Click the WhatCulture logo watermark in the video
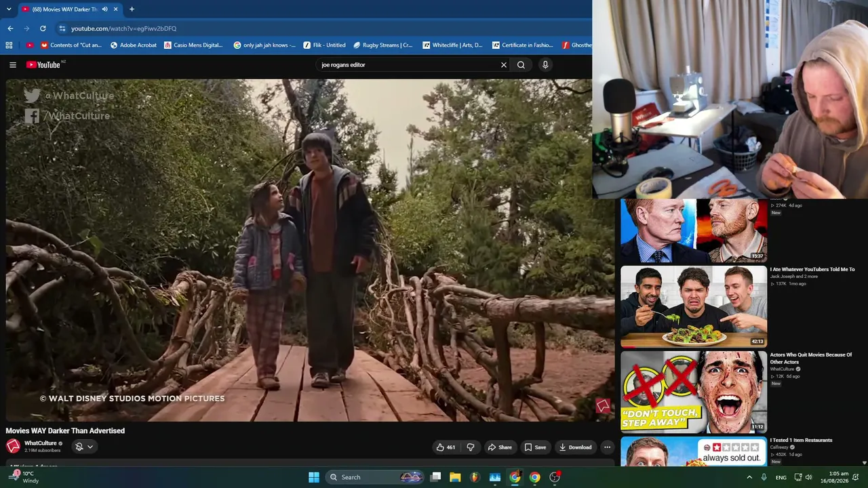Image resolution: width=868 pixels, height=488 pixels. point(603,406)
